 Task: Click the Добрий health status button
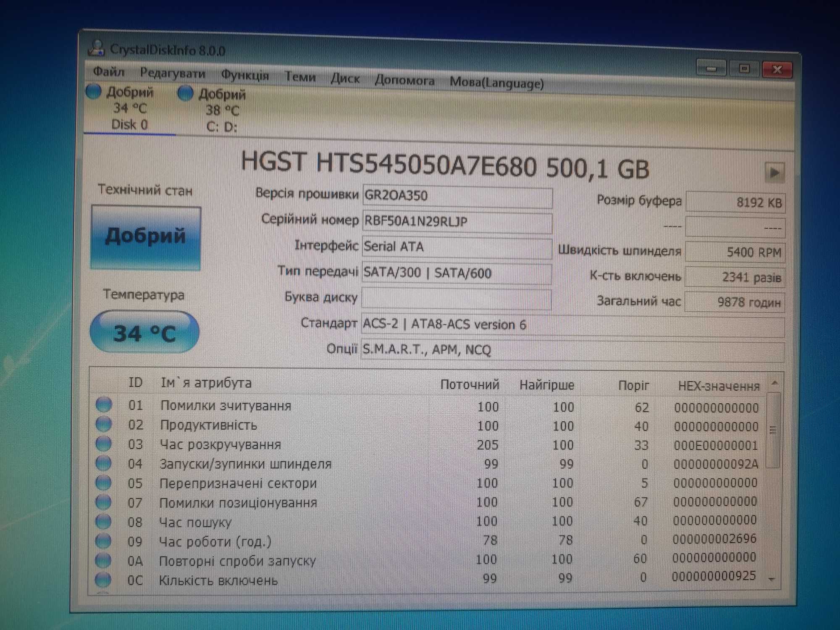point(145,237)
